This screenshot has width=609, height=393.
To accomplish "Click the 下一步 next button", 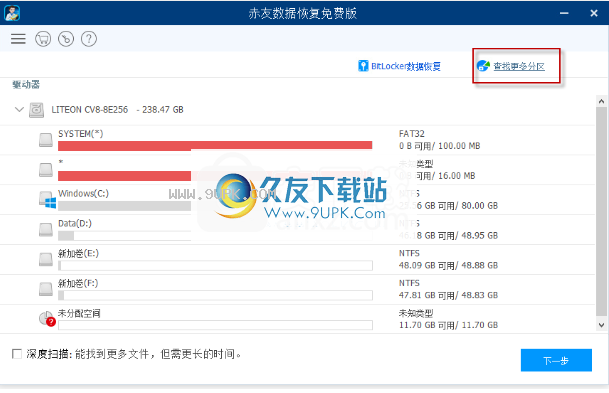I will pyautogui.click(x=556, y=360).
